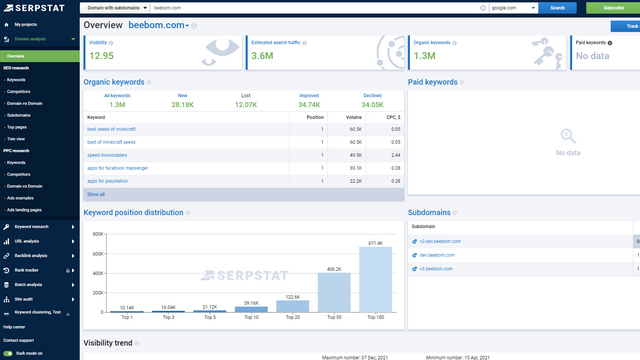
Task: Click the Batch analysis icon
Action: [x=6, y=285]
